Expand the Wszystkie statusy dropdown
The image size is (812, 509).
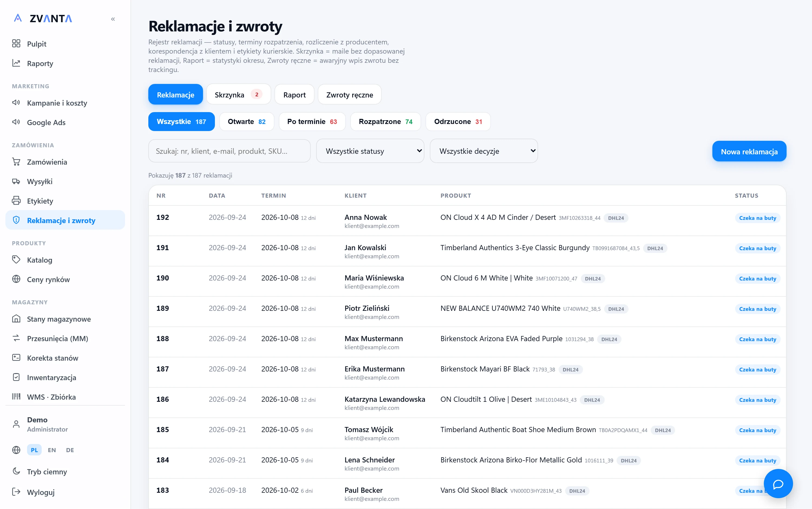(x=370, y=151)
